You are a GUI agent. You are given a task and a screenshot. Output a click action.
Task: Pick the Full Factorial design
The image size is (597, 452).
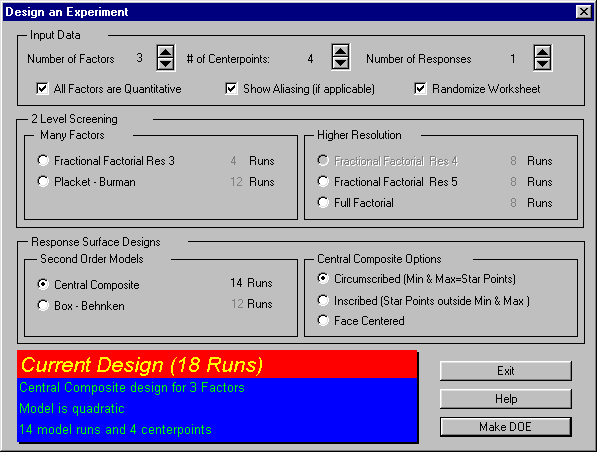tap(323, 202)
